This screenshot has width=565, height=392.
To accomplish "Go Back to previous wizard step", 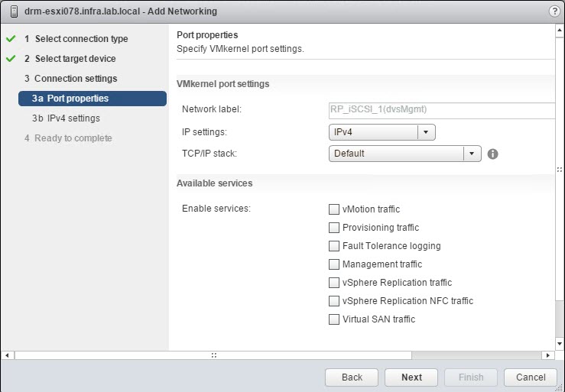I will click(352, 377).
